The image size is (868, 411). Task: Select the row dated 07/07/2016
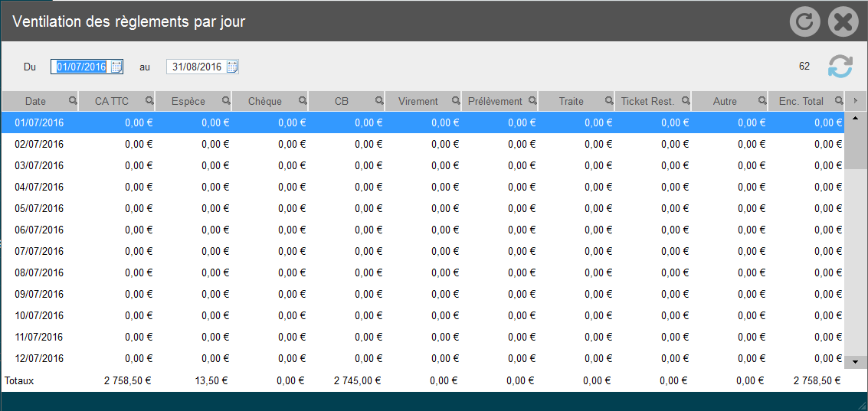[x=423, y=251]
